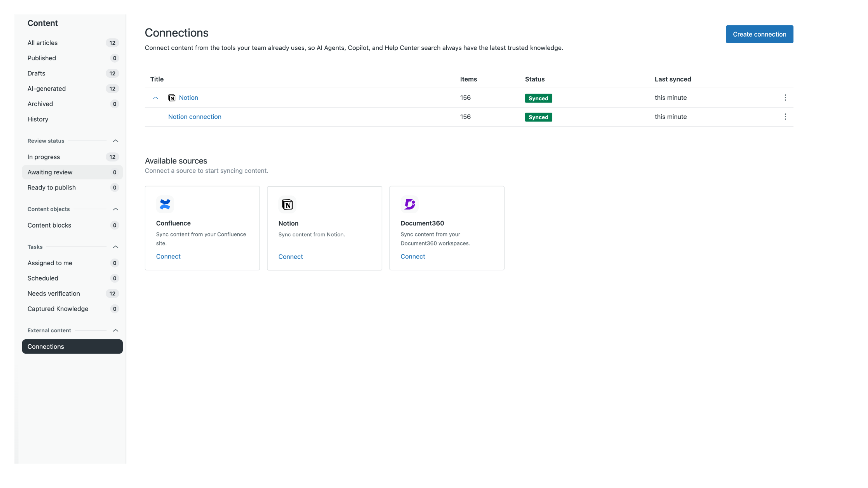Open the Notion connection link
868x488 pixels.
[194, 117]
